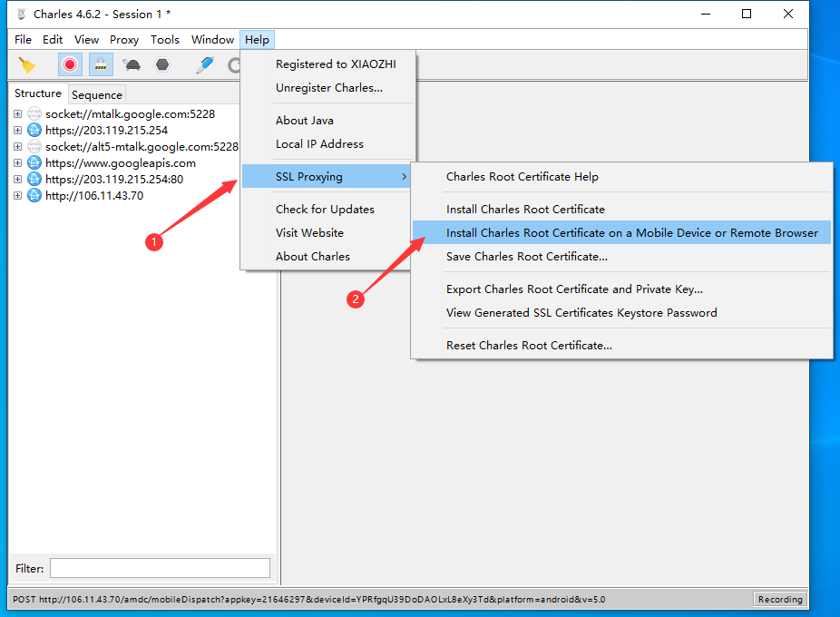Click globe icon for https://203.119.215.254:80
The image size is (840, 617).
34,179
